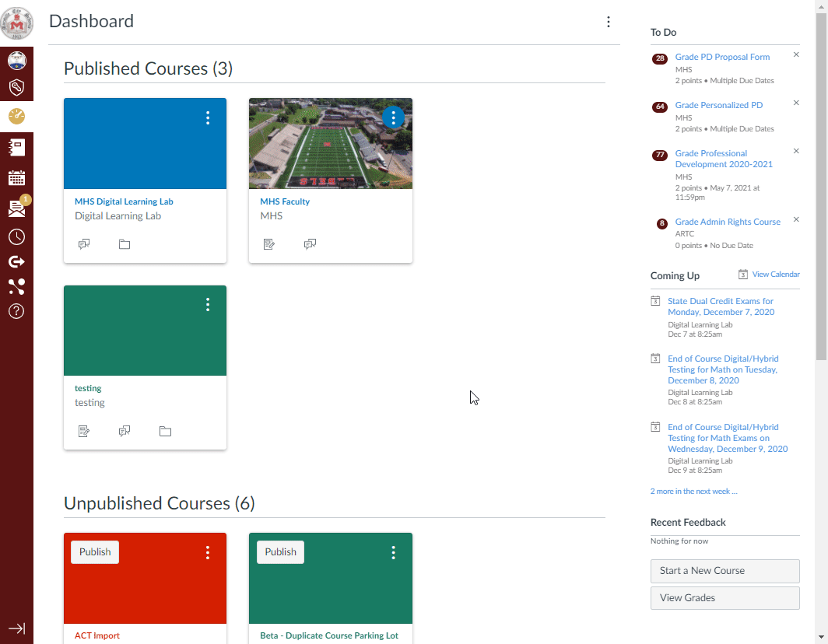Viewport: 828px width, 644px height.
Task: Open the History clock icon
Action: [17, 236]
